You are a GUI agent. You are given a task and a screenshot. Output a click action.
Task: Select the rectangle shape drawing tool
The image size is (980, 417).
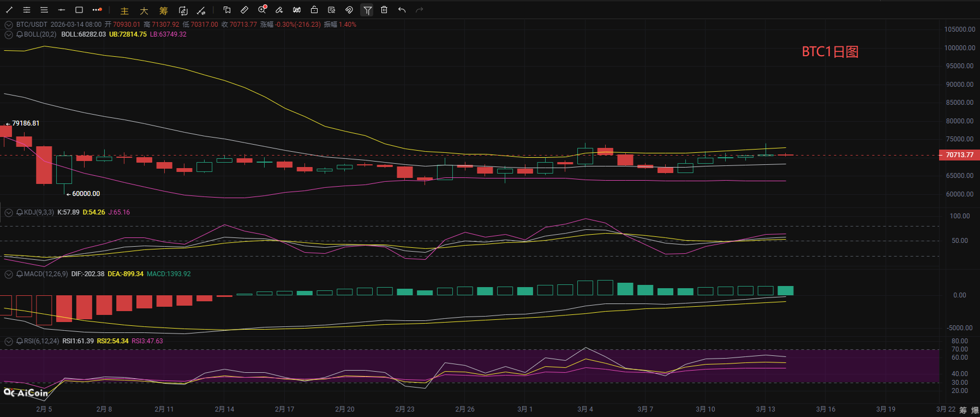pos(79,10)
